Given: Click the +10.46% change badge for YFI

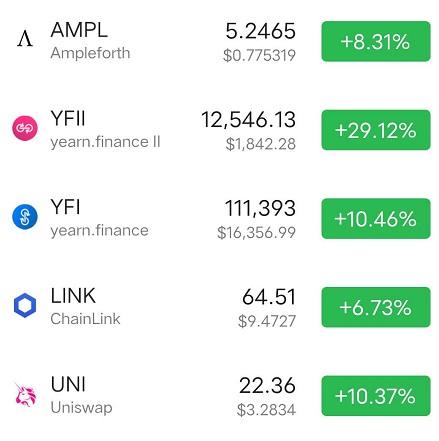Looking at the screenshot, I should point(376,219).
